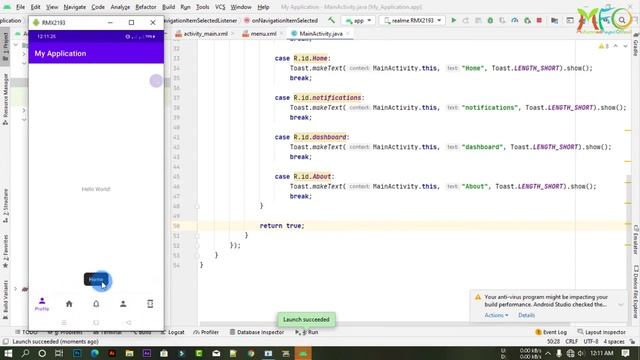Click the phone About icon in emulator navigation
Image resolution: width=640 pixels, height=360 pixels.
coord(150,304)
